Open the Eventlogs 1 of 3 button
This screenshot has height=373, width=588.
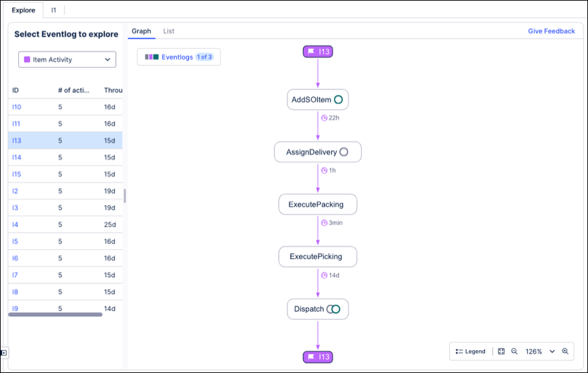[179, 57]
